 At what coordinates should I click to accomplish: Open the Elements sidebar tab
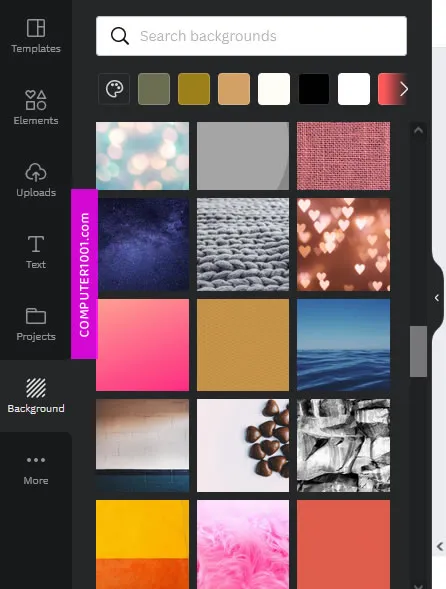pos(36,108)
